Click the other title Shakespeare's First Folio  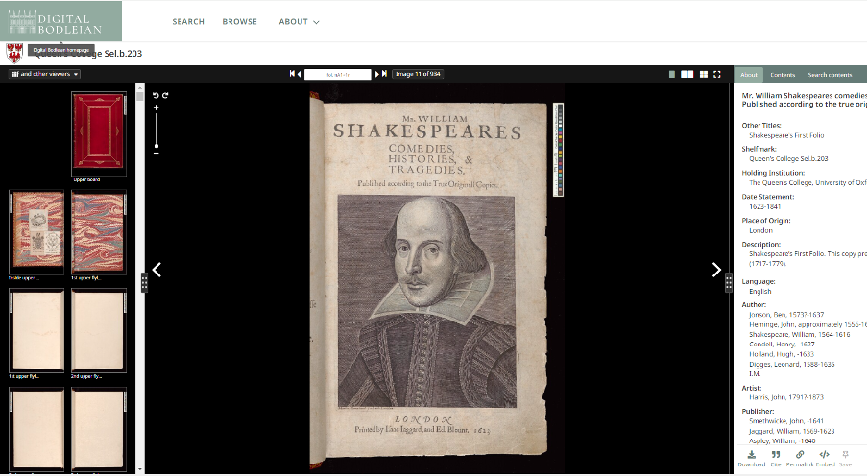(786, 135)
